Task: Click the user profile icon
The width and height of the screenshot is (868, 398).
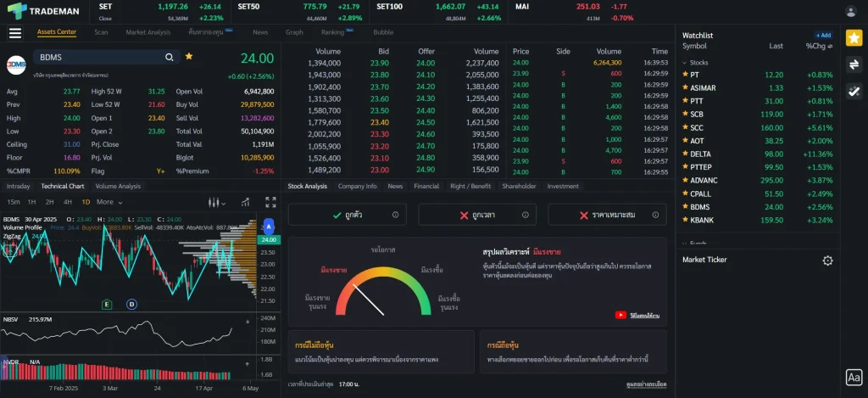Action: pyautogui.click(x=851, y=11)
